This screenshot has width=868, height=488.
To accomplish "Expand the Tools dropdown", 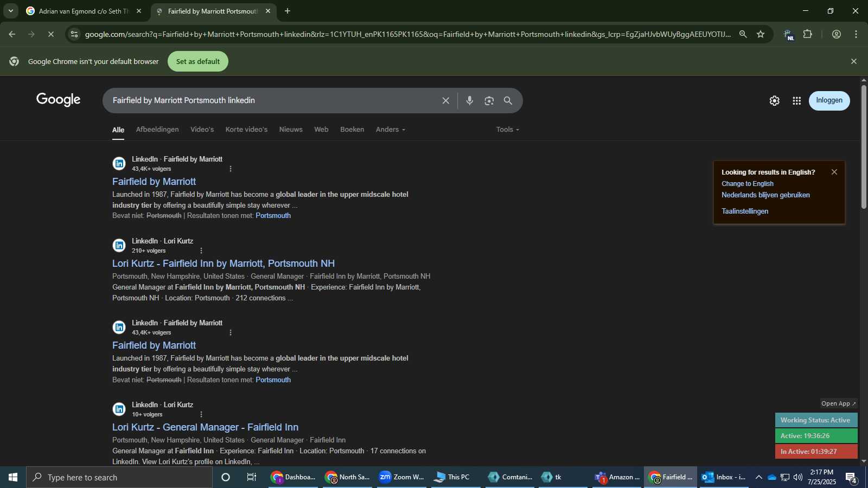I will click(508, 130).
